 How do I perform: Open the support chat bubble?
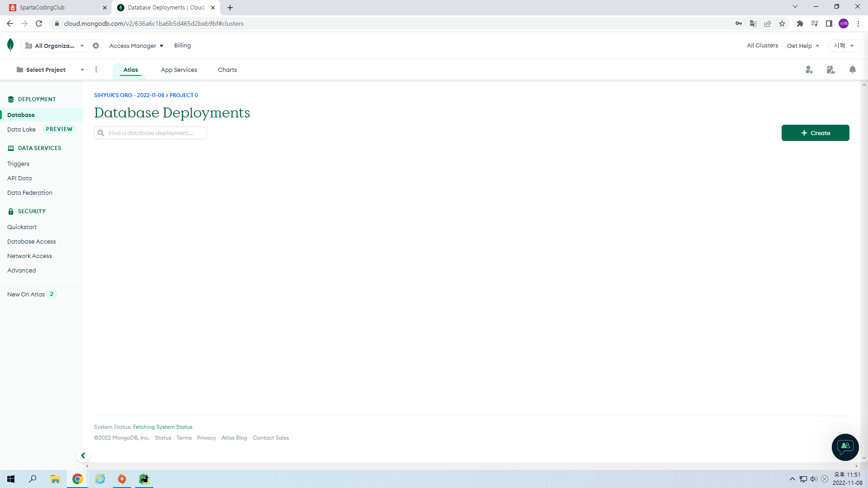845,447
